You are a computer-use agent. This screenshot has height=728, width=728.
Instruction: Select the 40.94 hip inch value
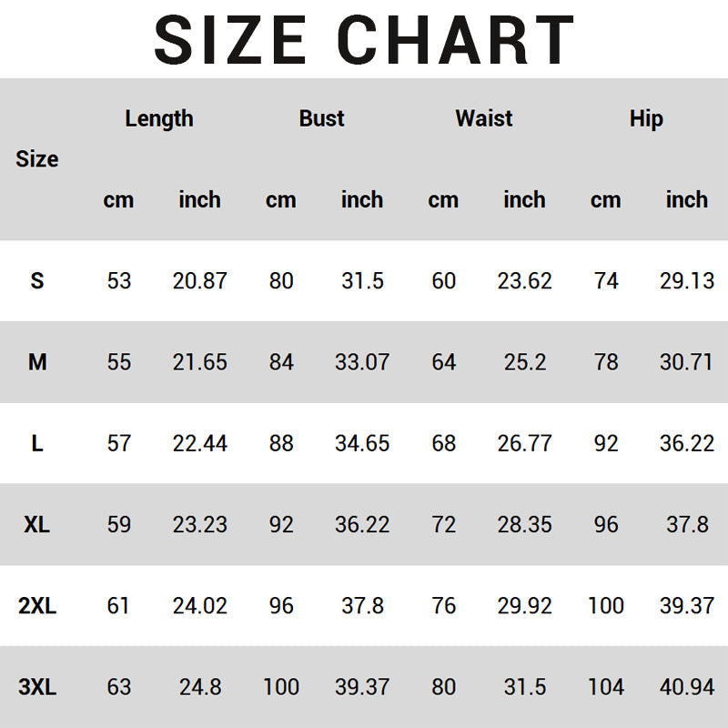[x=687, y=687]
